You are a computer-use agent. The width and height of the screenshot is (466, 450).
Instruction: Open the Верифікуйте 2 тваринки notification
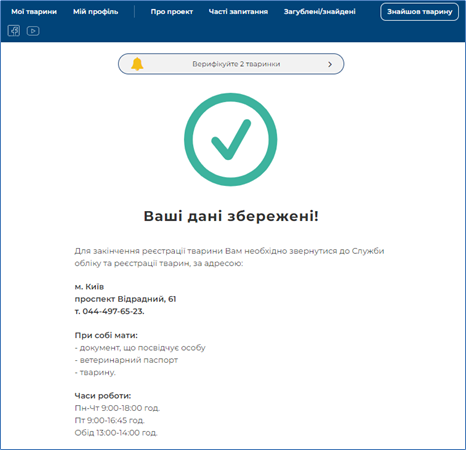[231, 64]
